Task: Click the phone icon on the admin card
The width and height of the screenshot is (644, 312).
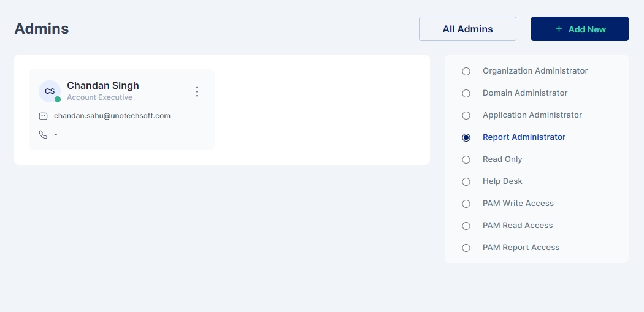Action: [x=43, y=134]
